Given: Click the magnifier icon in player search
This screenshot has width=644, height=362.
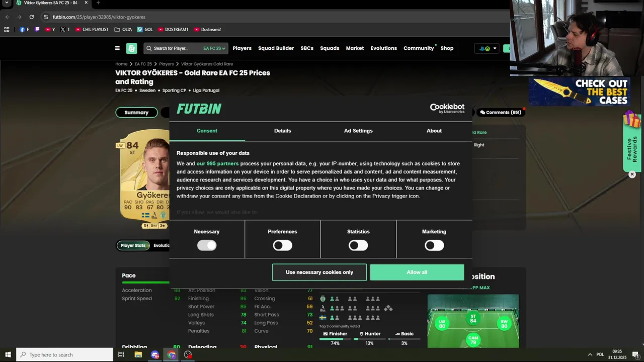Looking at the screenshot, I should coord(149,48).
